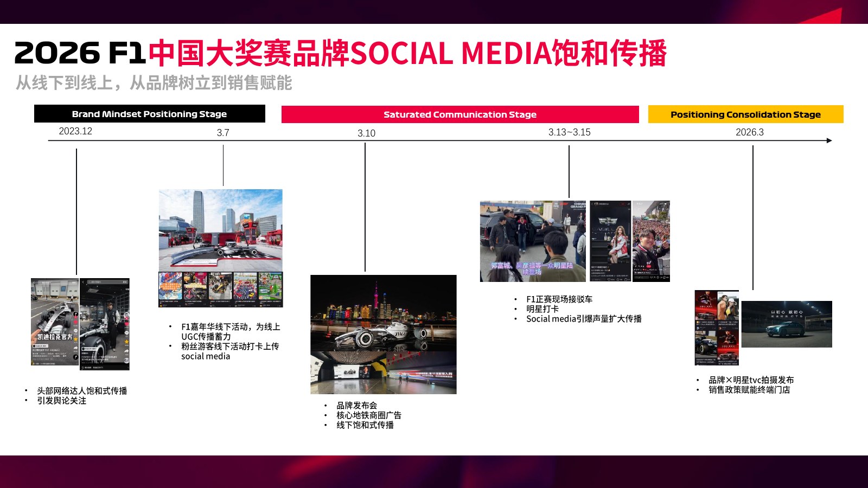Click the text 品牌发布会
868x488 pixels.
[x=356, y=406]
